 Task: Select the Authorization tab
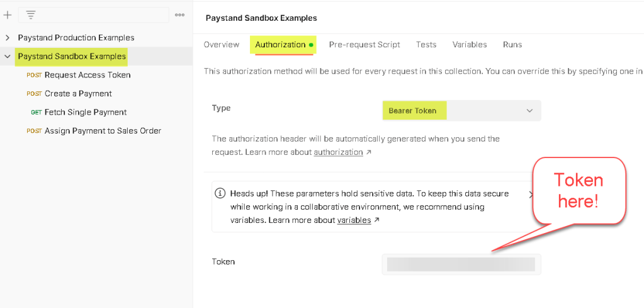pos(280,45)
